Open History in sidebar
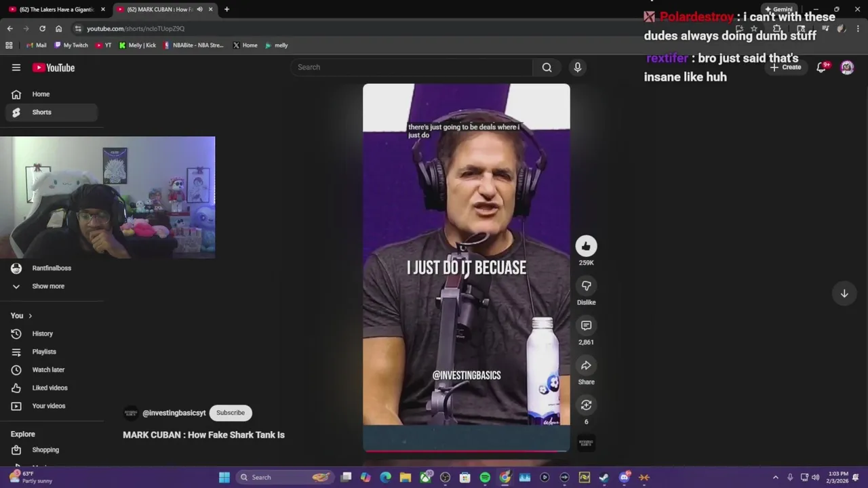 [51, 333]
